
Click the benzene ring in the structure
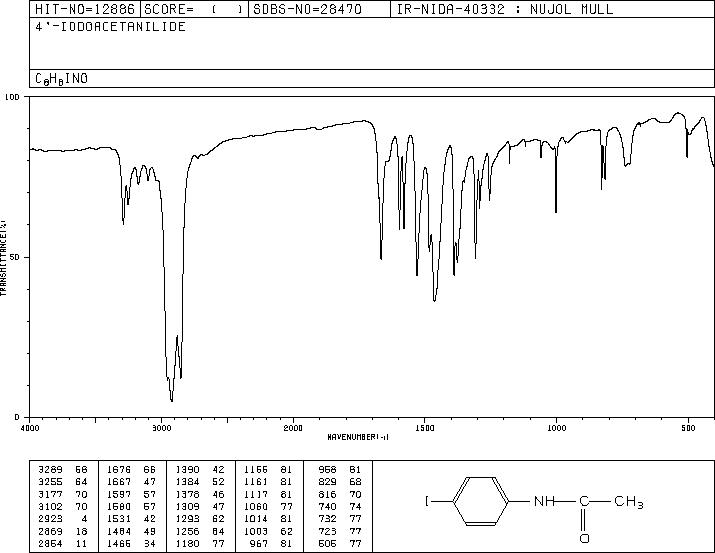481,501
